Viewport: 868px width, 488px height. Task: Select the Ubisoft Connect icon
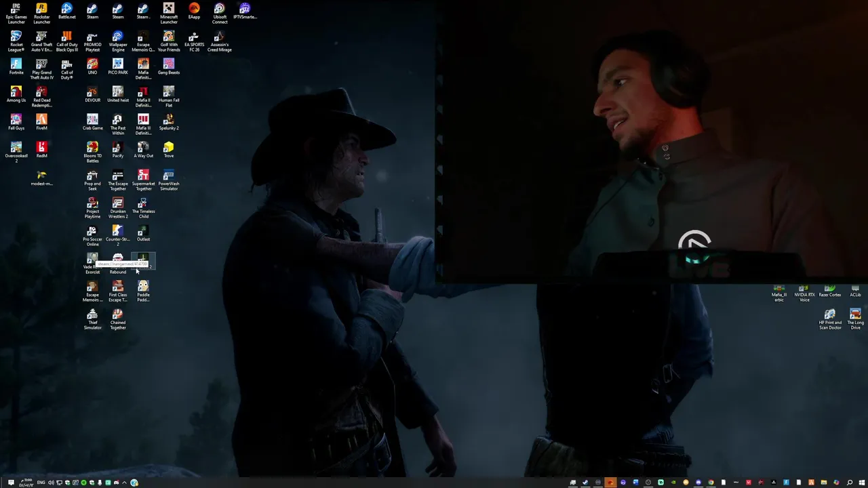220,14
